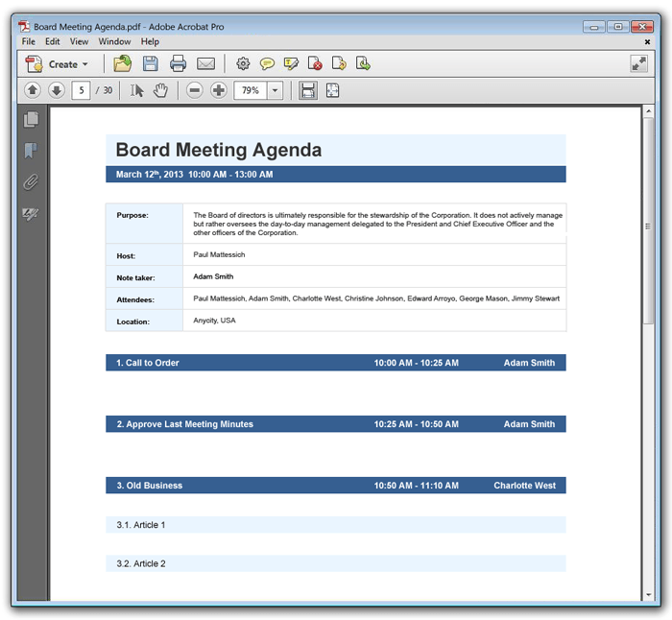Open the Help menu
The height and width of the screenshot is (620, 672).
(x=150, y=41)
